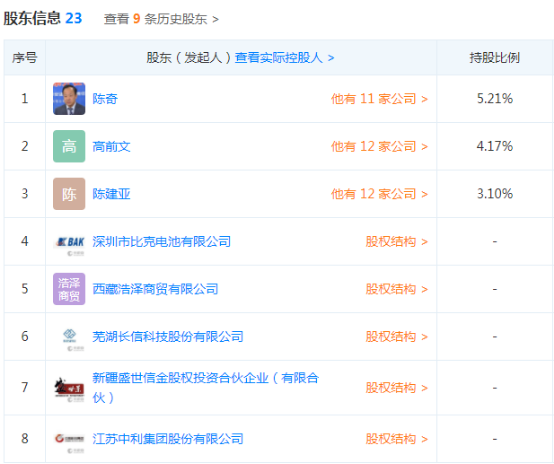Click the 5.21% shareholding value
Viewport: 554px width, 464px height.
pos(495,99)
